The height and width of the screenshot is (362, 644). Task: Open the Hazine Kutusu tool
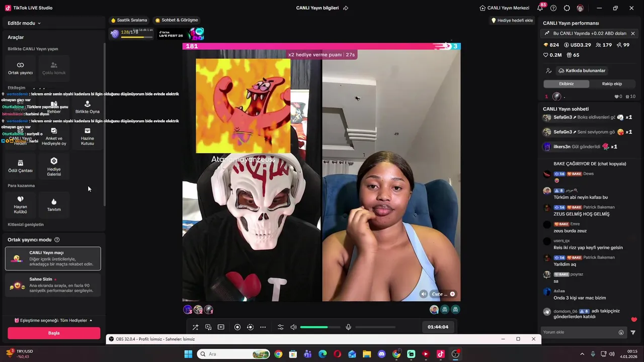click(x=87, y=137)
